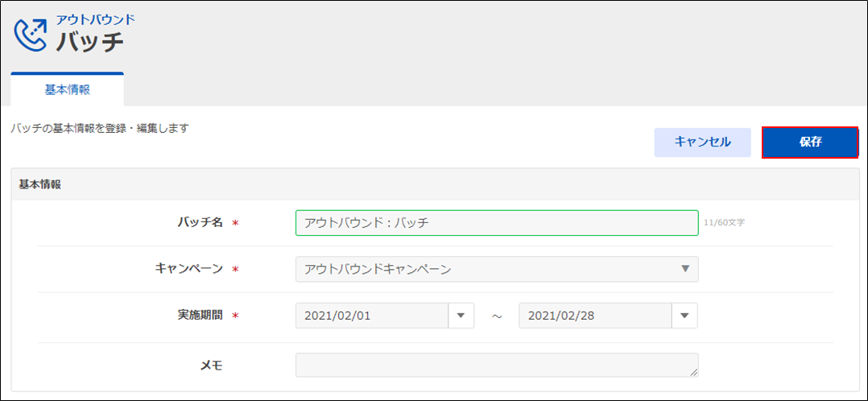Click the メモ textarea resize handle
The image size is (868, 401).
coord(693,372)
